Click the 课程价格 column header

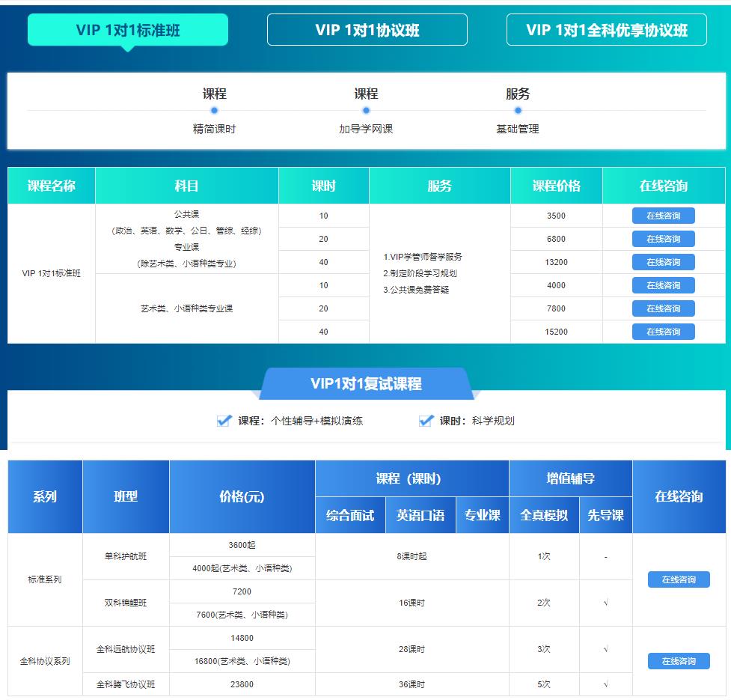click(556, 186)
